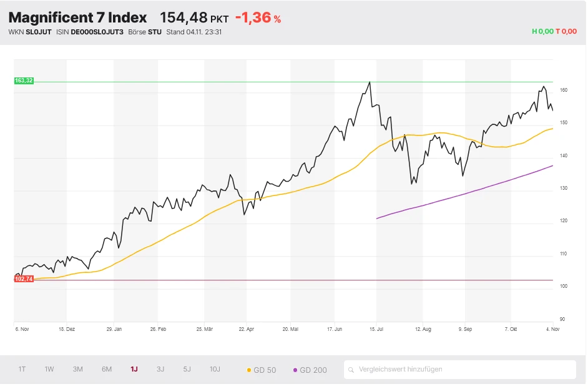This screenshot has width=588, height=389.
Task: Select the 1W time range
Action: [49, 370]
